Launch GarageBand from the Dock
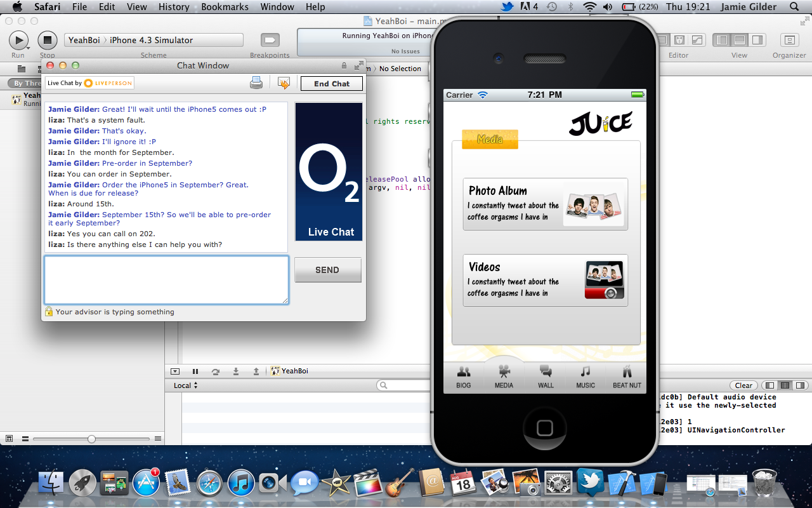Image resolution: width=812 pixels, height=508 pixels. 400,484
